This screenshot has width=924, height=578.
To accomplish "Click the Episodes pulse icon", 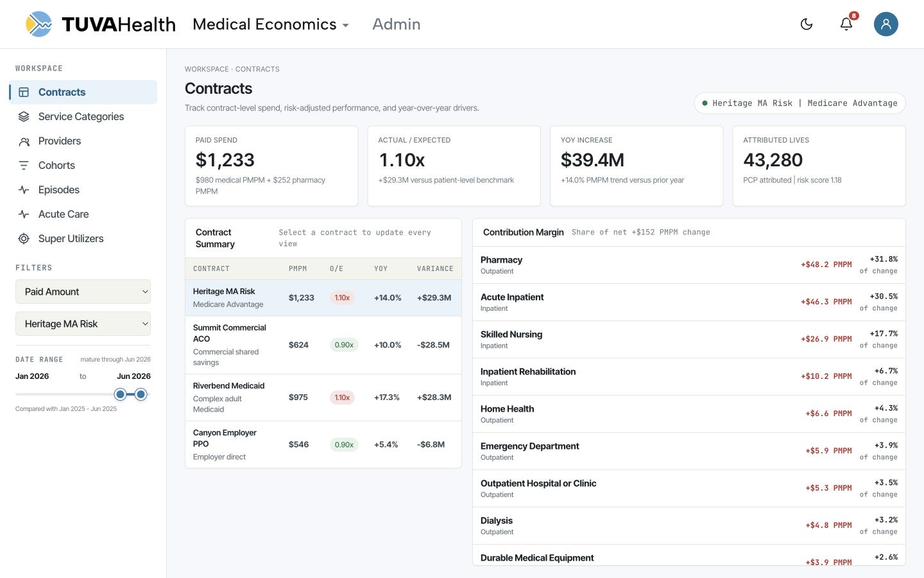I will pyautogui.click(x=24, y=189).
